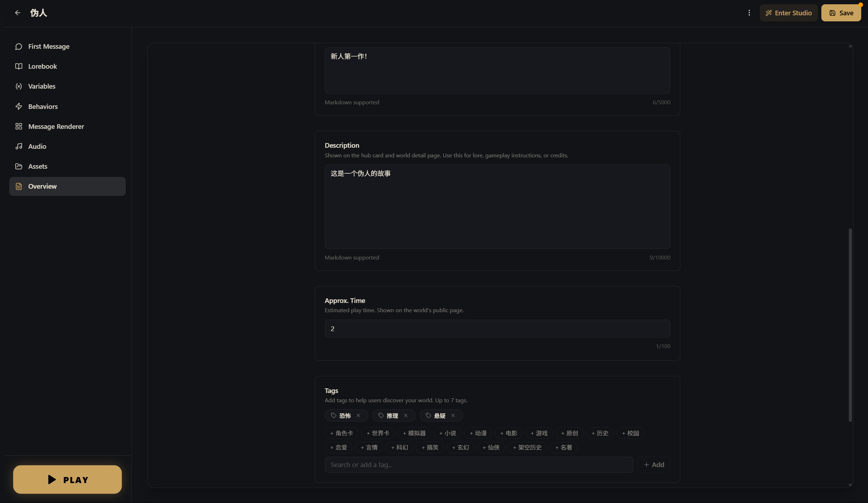The width and height of the screenshot is (868, 503).
Task: Focus the Search or add a tag field
Action: [x=478, y=465]
